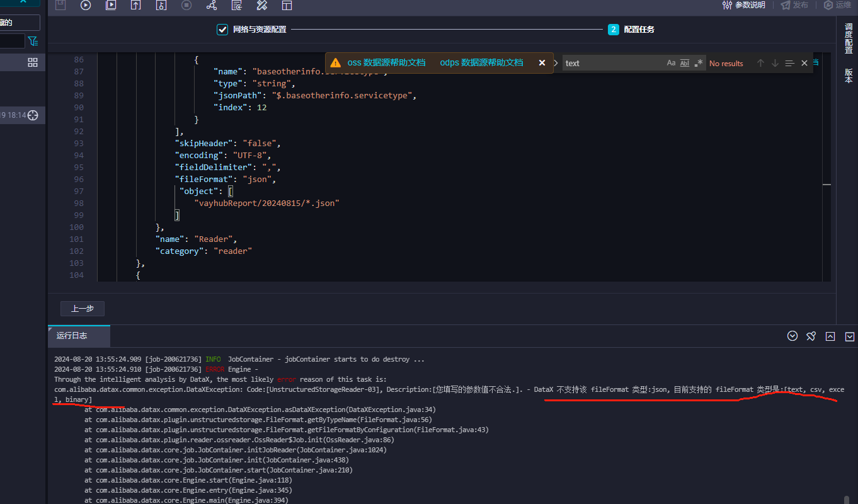Click the "fileFormat": "json" line in editor
The height and width of the screenshot is (504, 858).
226,180
